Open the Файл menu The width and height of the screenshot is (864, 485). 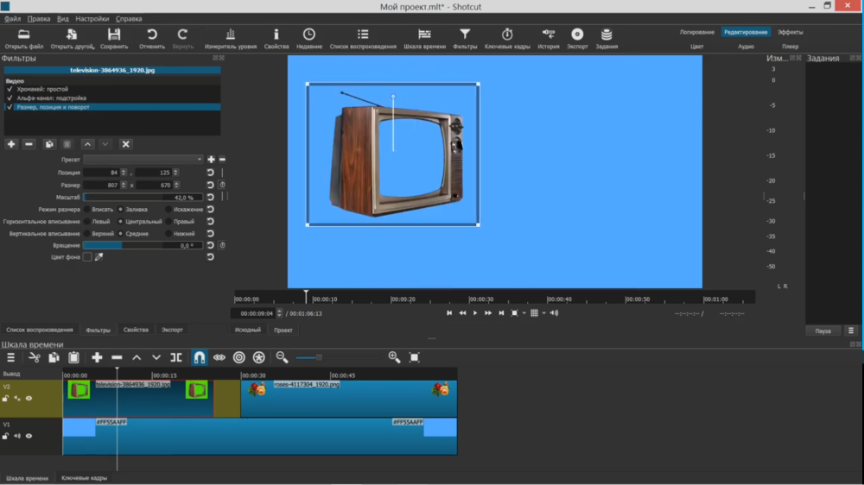click(12, 19)
